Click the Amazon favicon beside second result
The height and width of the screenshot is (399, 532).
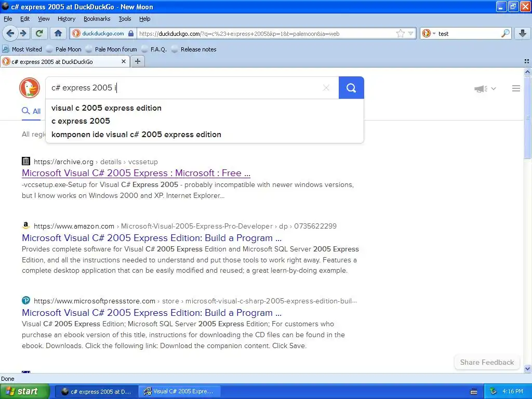point(26,225)
